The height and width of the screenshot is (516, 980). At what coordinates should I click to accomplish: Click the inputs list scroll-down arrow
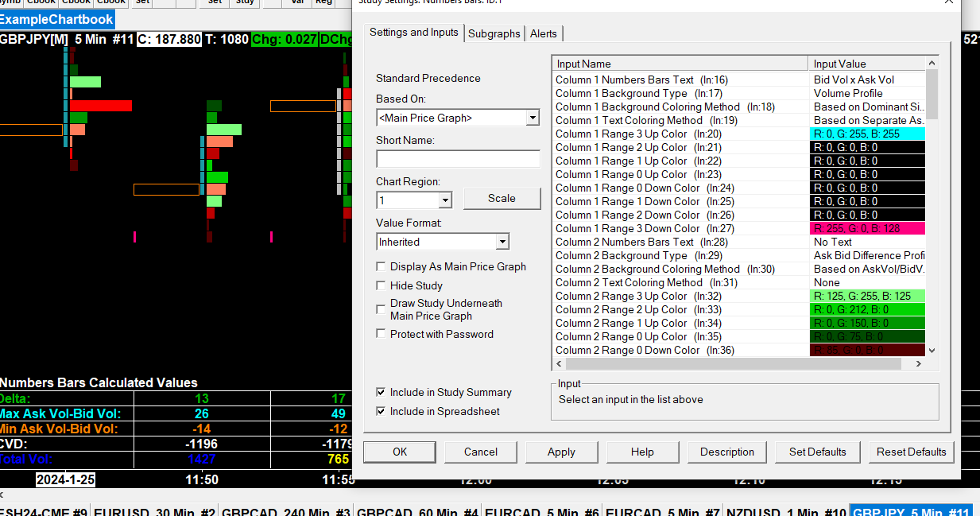click(x=932, y=350)
